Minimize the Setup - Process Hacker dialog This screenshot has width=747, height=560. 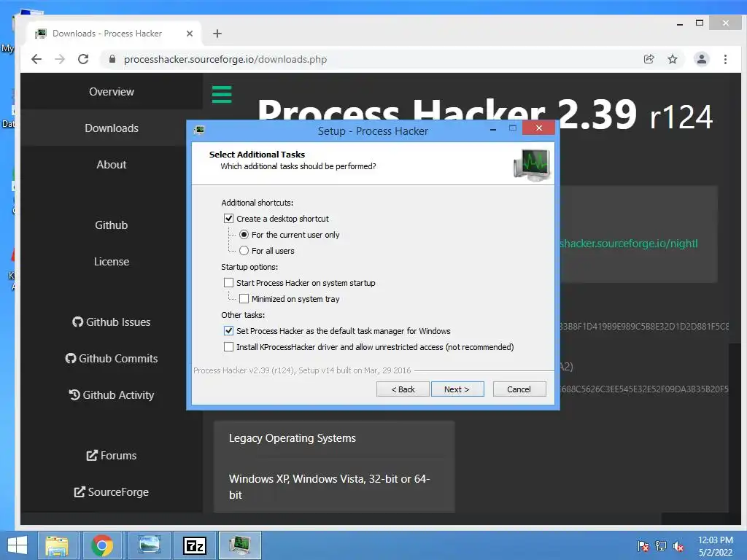493,128
